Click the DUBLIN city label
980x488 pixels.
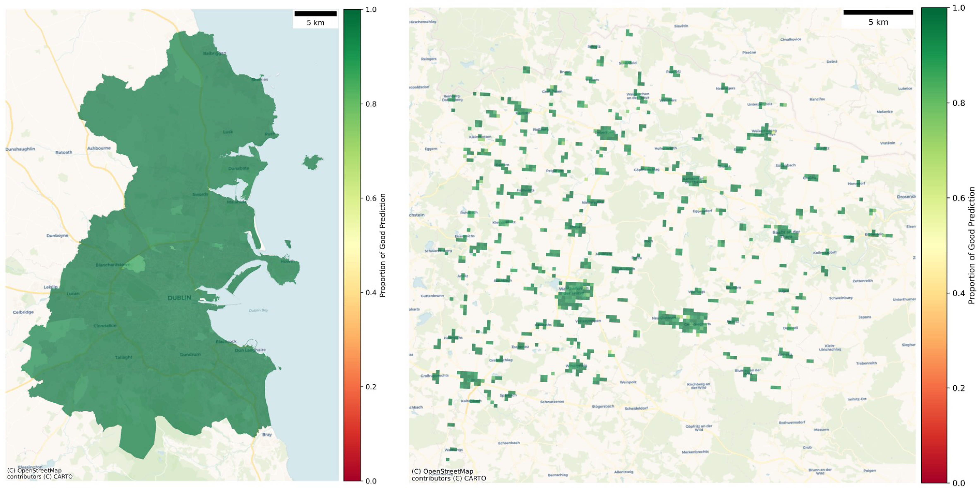179,298
